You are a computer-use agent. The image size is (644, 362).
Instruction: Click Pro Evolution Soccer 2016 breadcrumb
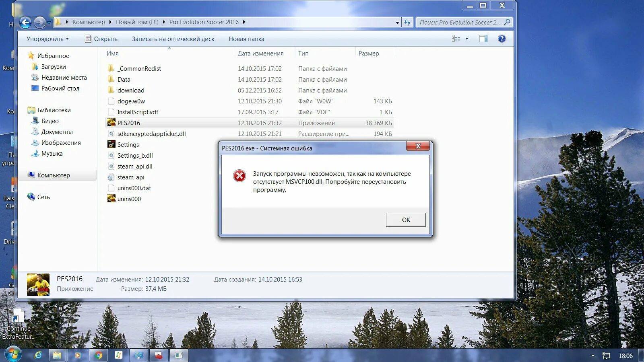pos(204,22)
